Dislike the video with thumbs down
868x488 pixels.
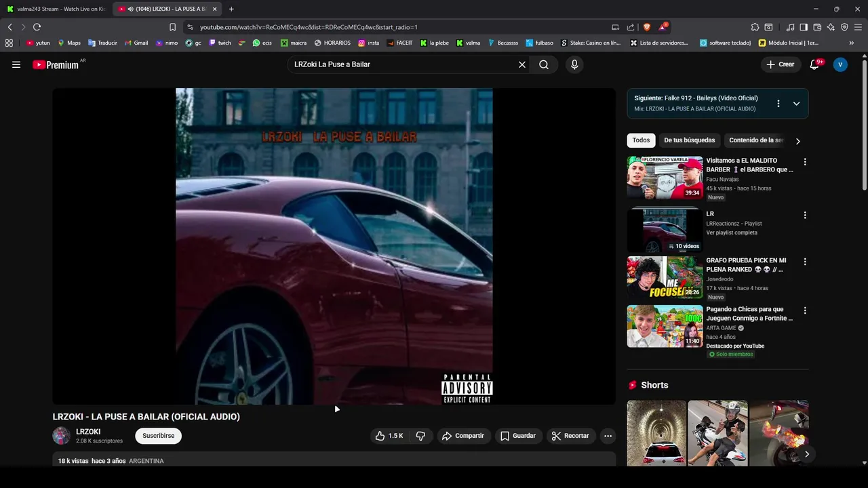point(420,436)
